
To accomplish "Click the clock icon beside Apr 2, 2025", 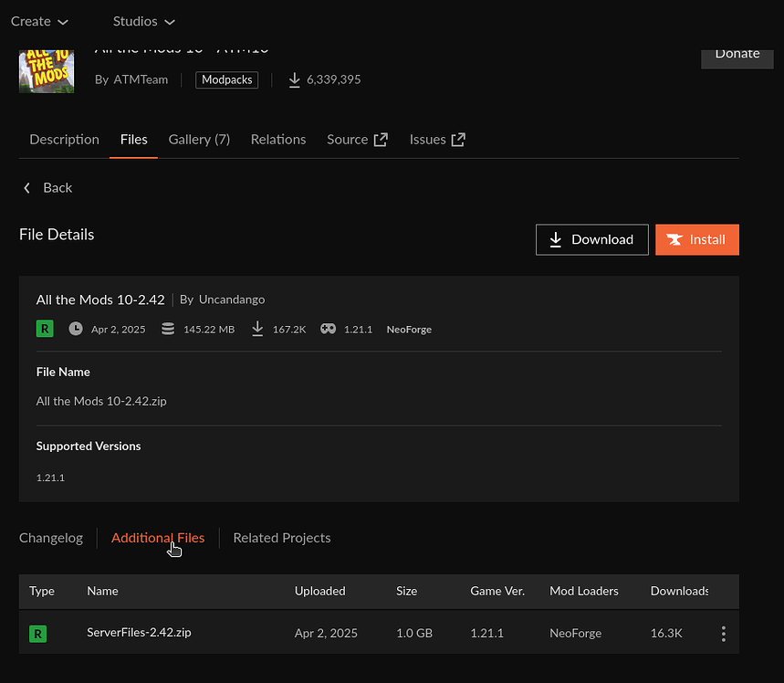I will pyautogui.click(x=76, y=328).
